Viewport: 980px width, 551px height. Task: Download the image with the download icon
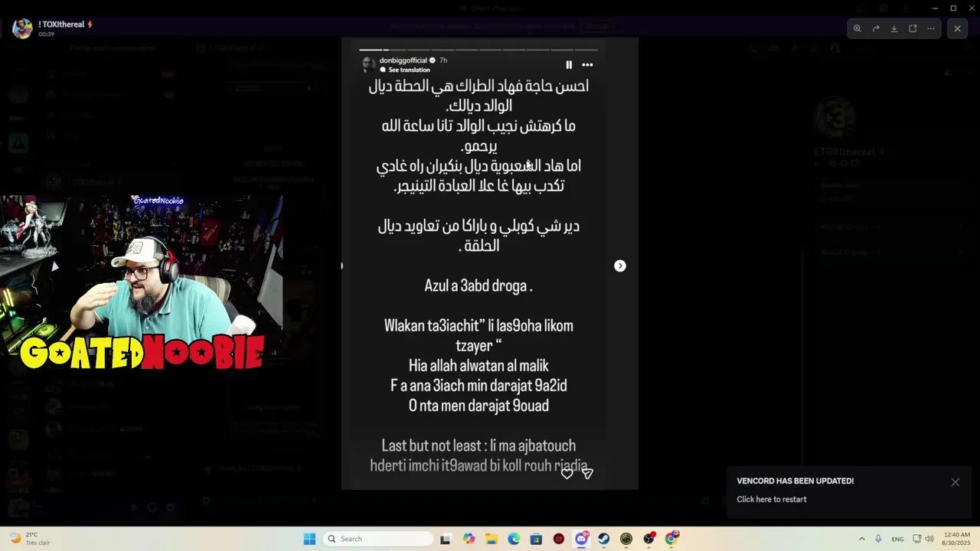click(x=894, y=28)
